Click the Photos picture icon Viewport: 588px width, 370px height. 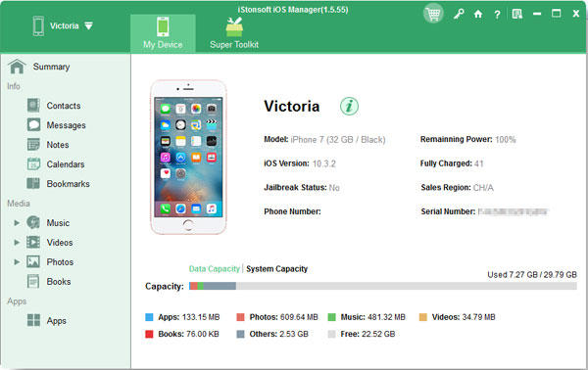33,261
